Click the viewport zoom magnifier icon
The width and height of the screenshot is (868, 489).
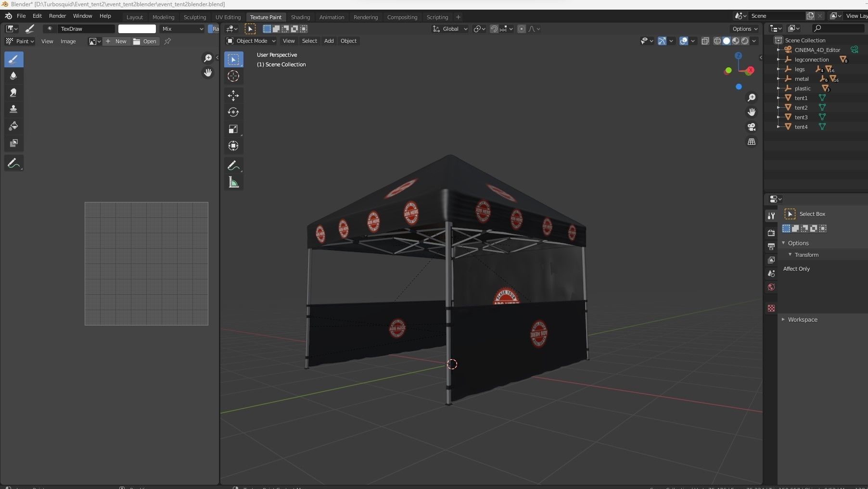click(752, 98)
